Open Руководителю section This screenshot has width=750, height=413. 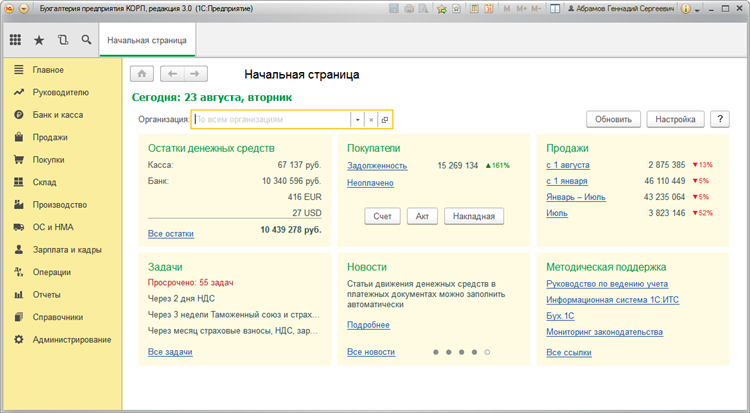point(61,92)
